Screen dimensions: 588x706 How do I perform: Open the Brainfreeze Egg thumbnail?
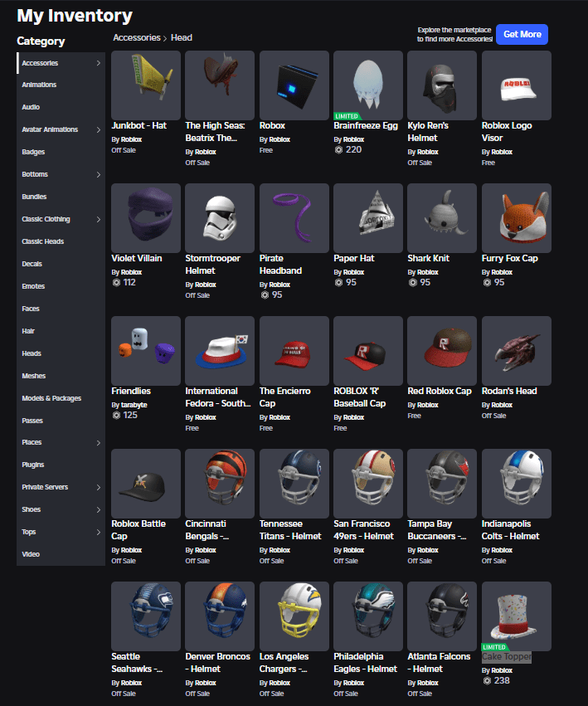point(368,85)
